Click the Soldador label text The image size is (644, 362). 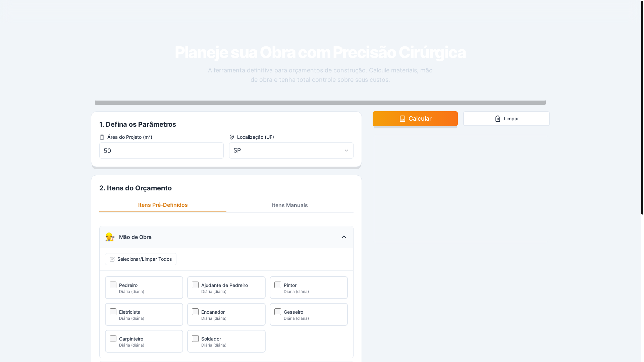click(211, 339)
